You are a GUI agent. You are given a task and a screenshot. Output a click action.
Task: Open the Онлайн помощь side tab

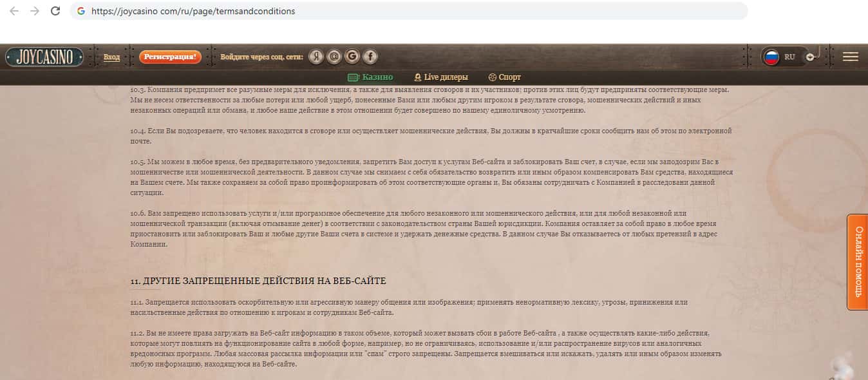(858, 261)
